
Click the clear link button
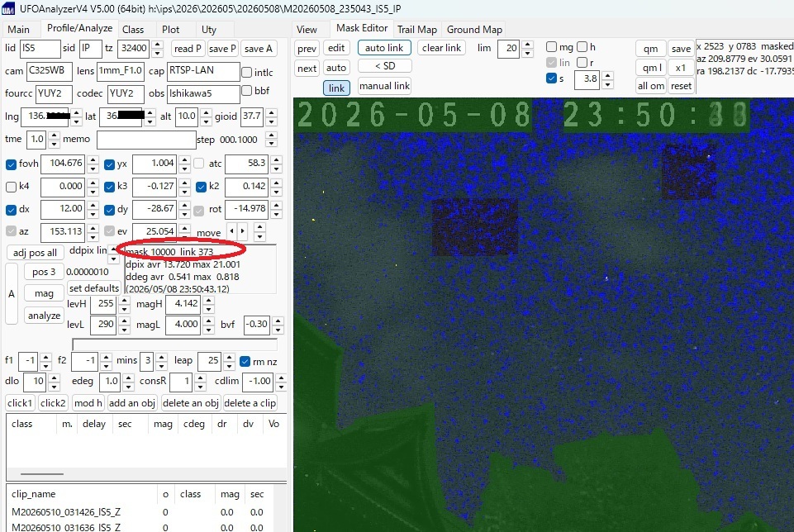pos(441,48)
